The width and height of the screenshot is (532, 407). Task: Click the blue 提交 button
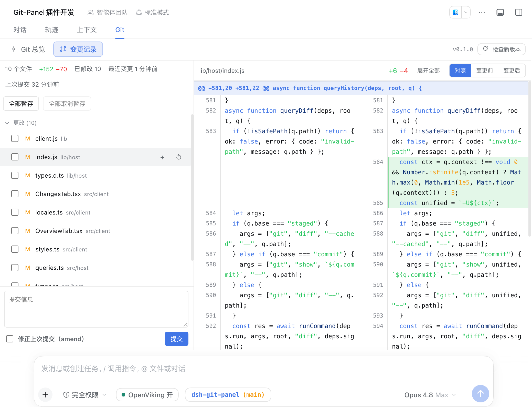tap(177, 339)
